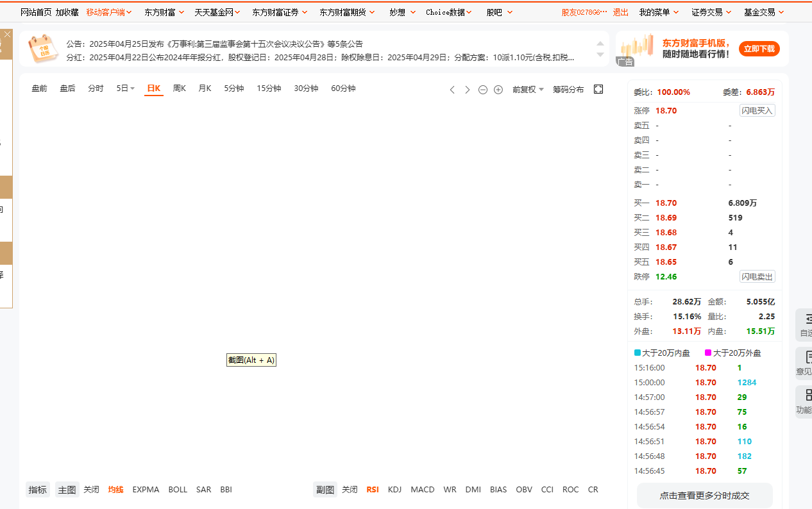This screenshot has width=812, height=509.
Task: Open the stock calendar icon
Action: (43, 49)
